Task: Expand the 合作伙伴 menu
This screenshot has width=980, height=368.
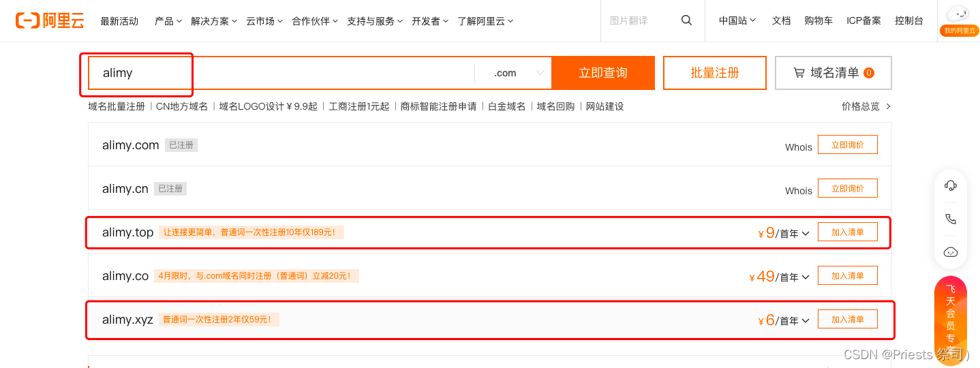Action: tap(315, 21)
